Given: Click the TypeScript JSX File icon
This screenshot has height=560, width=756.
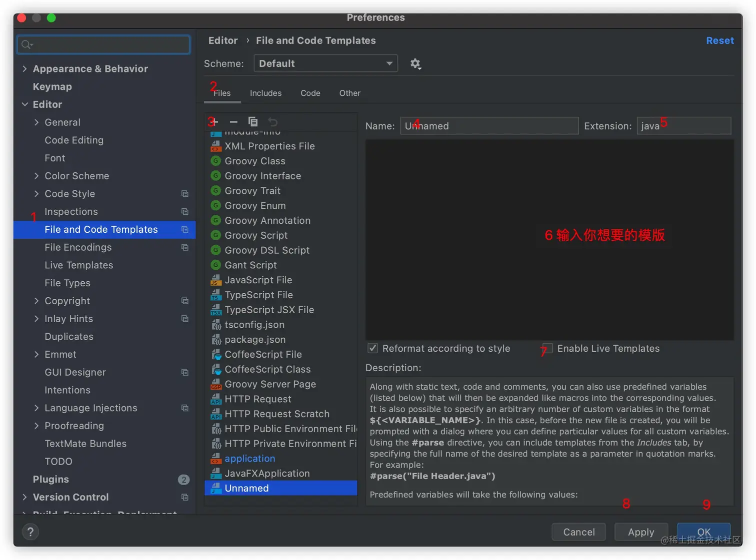Looking at the screenshot, I should coord(216,310).
